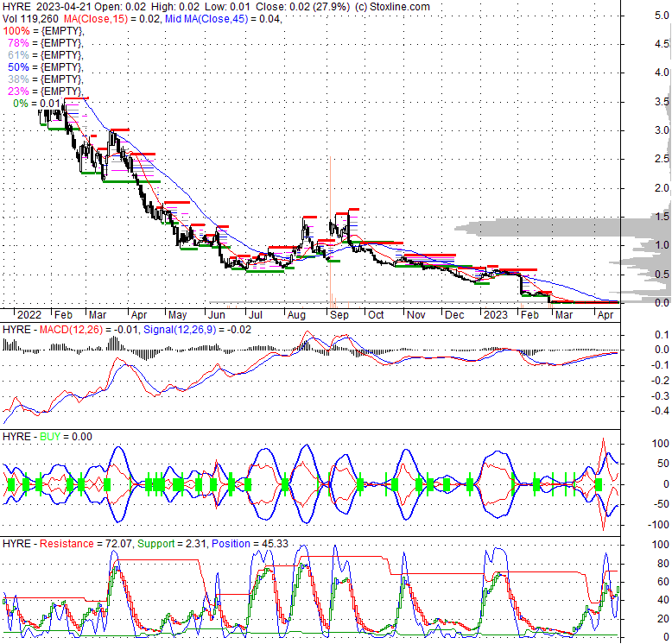Click the Jun time axis label

click(217, 315)
